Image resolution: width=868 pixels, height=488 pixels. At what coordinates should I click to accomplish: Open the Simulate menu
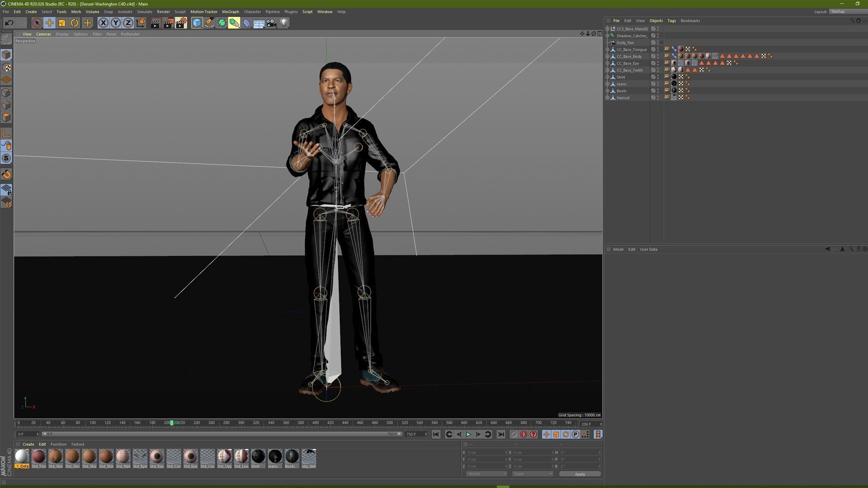coord(145,12)
